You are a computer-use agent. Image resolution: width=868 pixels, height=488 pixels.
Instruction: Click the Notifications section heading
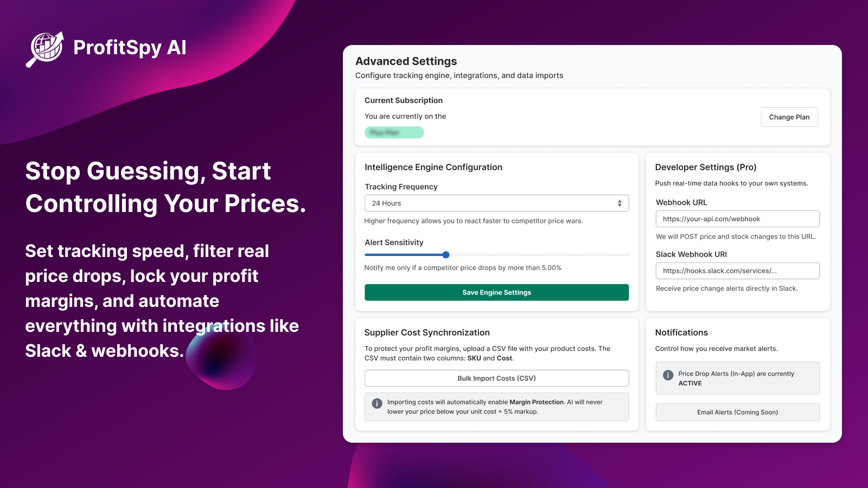pyautogui.click(x=681, y=333)
